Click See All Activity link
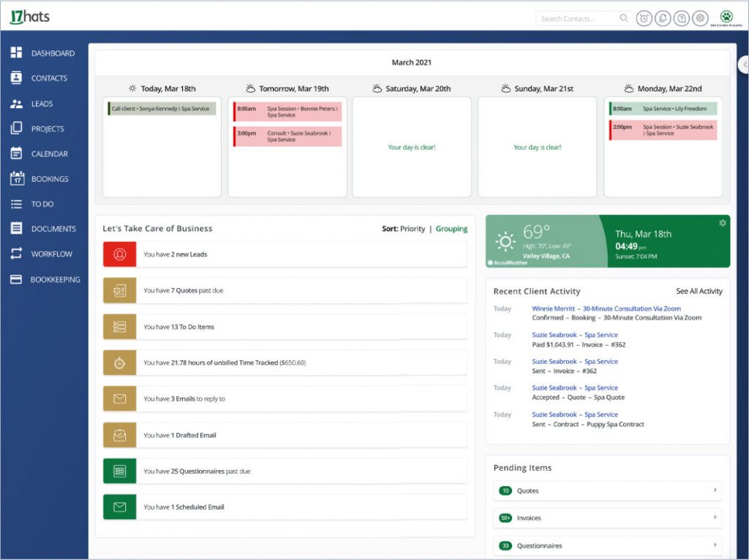The height and width of the screenshot is (560, 749). (x=699, y=291)
